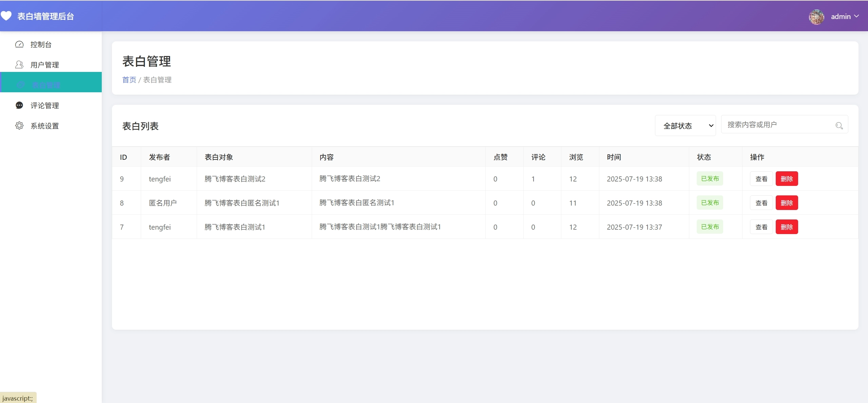Screen dimensions: 868x403
Task: Click the dashboard gauge icon beside 控制台
Action: 19,44
